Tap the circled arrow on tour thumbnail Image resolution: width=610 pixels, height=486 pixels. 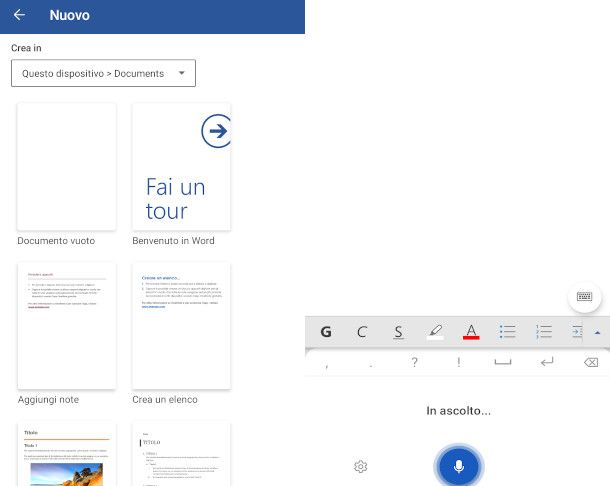click(x=216, y=131)
